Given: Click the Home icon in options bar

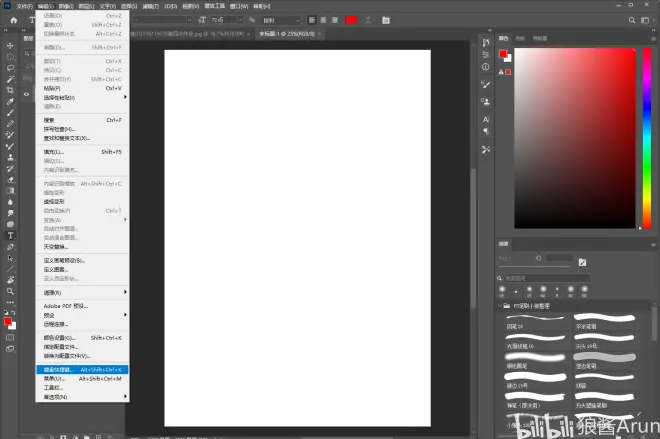Looking at the screenshot, I should coord(14,20).
